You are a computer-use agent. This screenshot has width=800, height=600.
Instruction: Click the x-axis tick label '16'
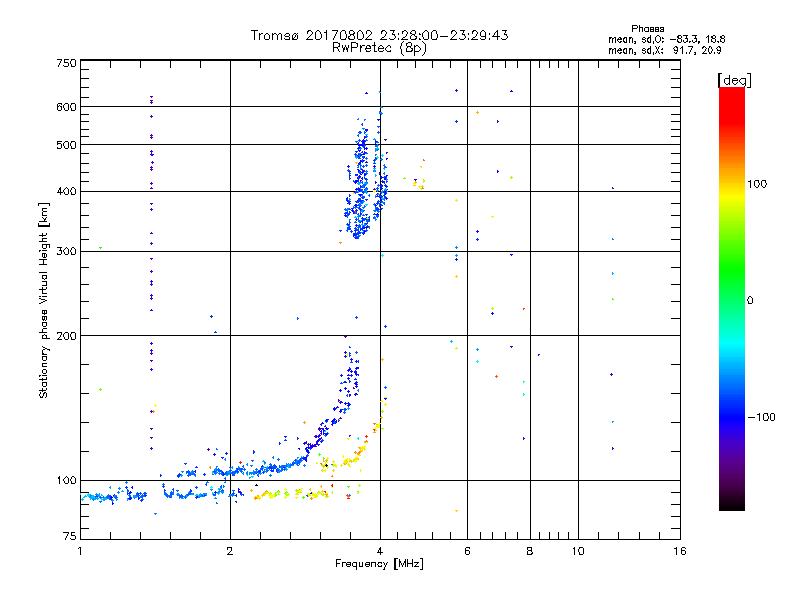(x=680, y=551)
